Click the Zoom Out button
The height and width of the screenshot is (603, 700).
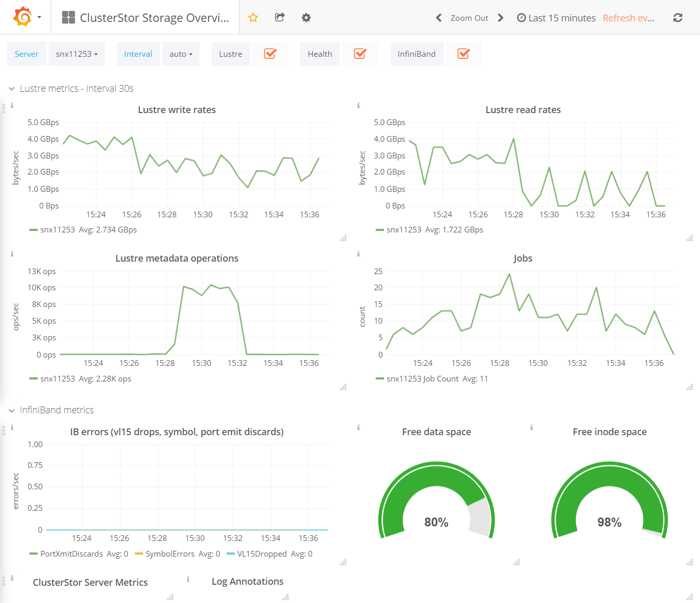[x=469, y=17]
